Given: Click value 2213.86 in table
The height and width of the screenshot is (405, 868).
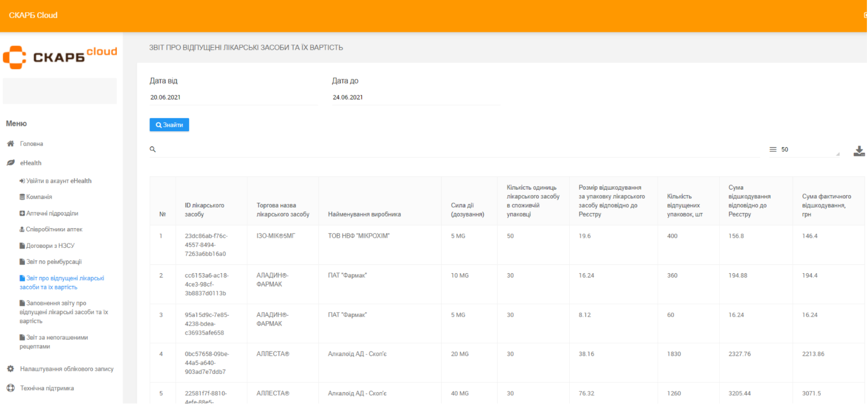Looking at the screenshot, I should [x=813, y=354].
